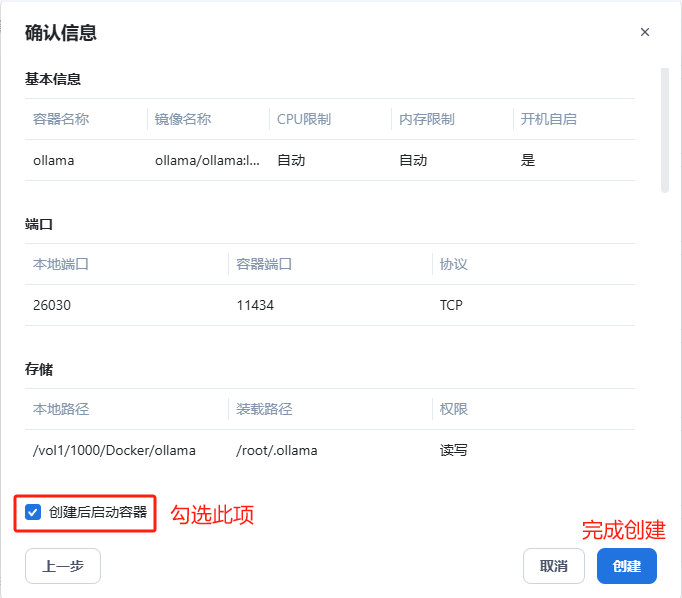682x598 pixels.
Task: Click the CPU限制 column header
Action: 304,119
